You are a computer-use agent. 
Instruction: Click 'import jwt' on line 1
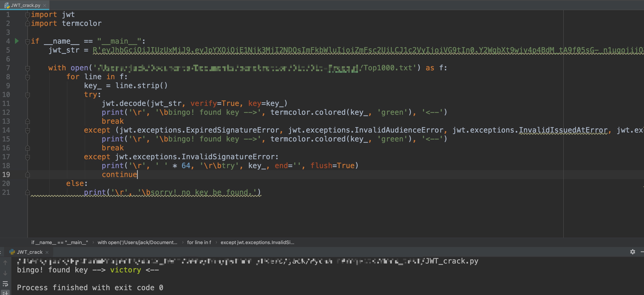(53, 15)
